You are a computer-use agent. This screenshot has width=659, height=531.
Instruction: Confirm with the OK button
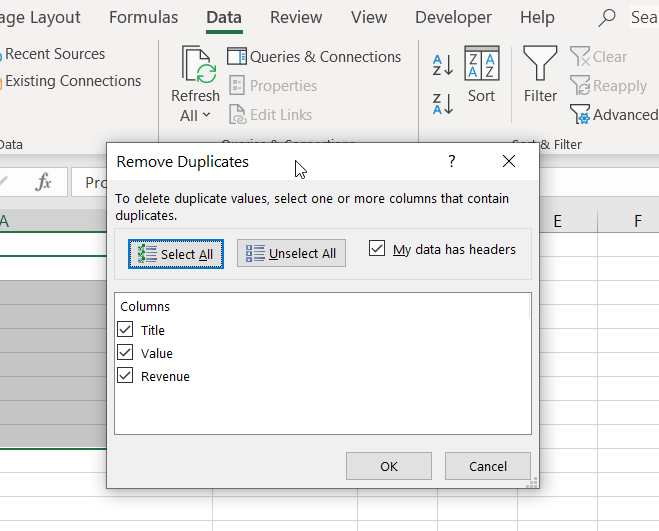pyautogui.click(x=389, y=466)
